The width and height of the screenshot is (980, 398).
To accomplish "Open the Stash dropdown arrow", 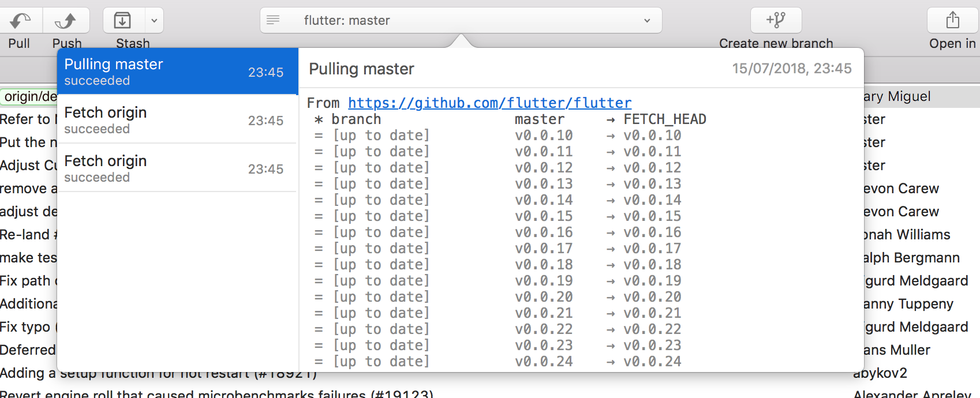I will point(154,21).
